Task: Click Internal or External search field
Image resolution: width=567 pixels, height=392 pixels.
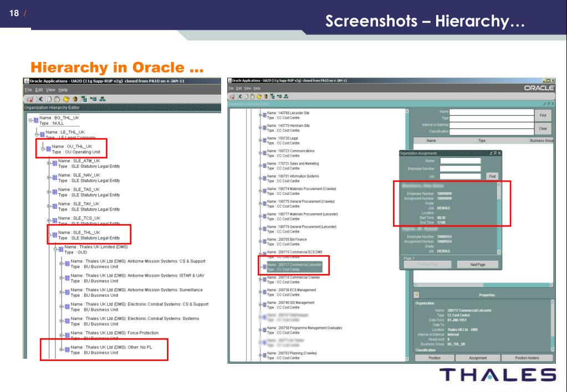Action: tap(492, 125)
